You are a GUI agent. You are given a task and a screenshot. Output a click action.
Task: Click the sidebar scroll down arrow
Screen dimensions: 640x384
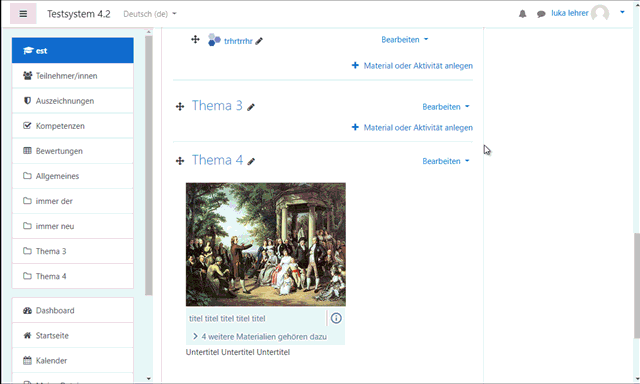point(149,379)
